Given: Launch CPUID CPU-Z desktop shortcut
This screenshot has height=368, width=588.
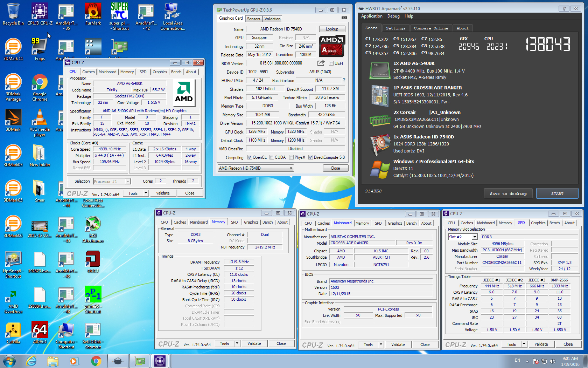Looking at the screenshot, I should coord(40,14).
